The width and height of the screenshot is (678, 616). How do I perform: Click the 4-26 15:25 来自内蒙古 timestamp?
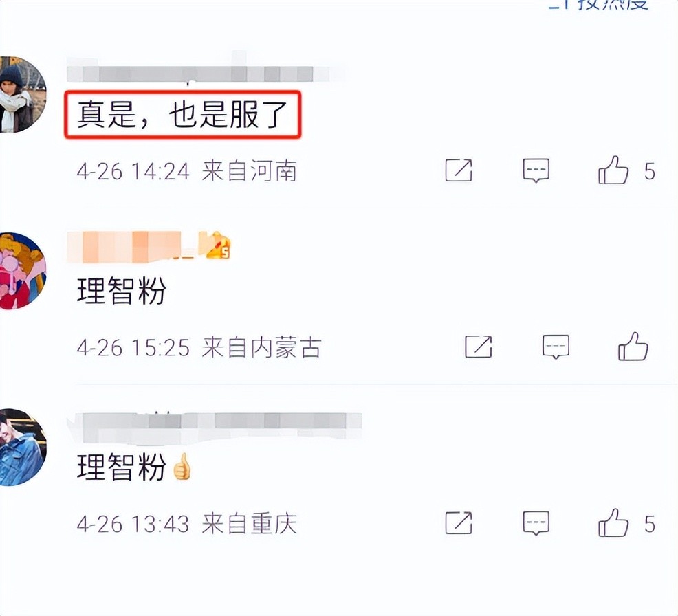[199, 347]
